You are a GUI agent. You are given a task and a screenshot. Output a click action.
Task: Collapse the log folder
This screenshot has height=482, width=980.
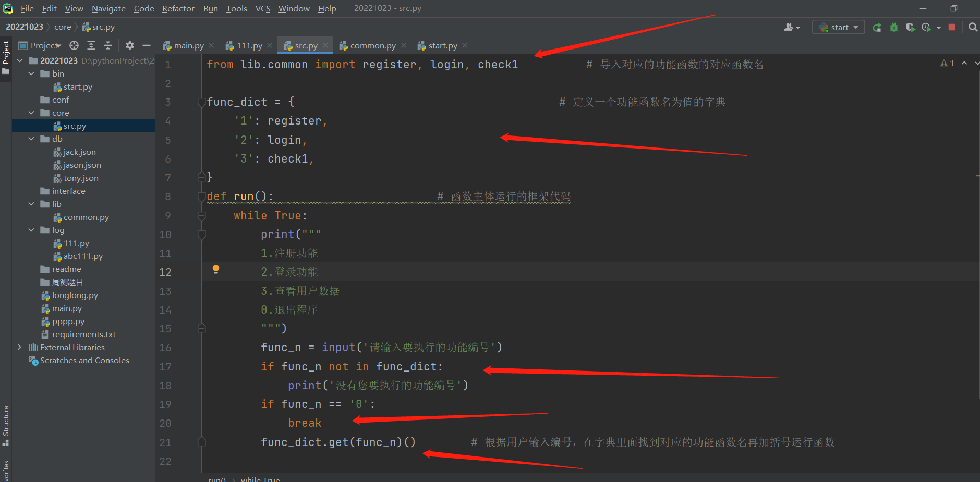click(x=31, y=230)
